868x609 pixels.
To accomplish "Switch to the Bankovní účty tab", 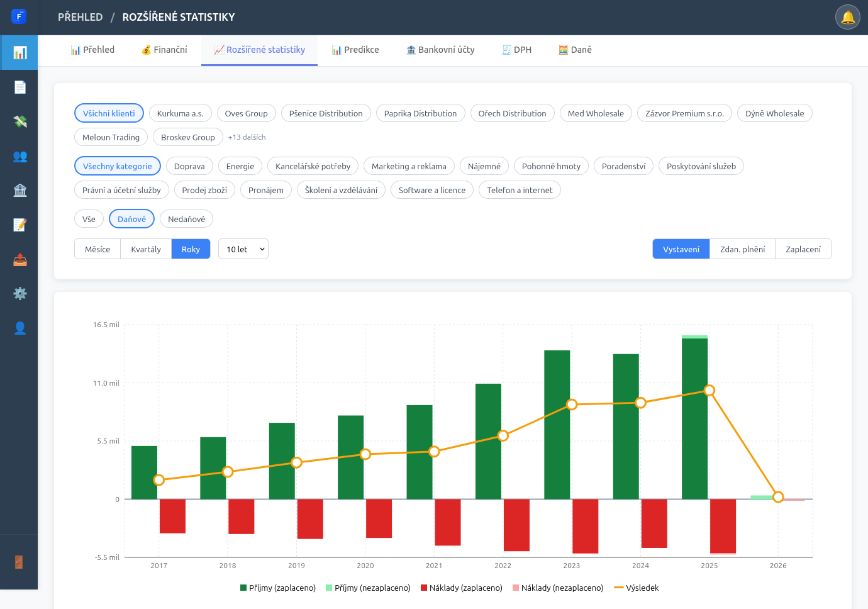I will [440, 50].
